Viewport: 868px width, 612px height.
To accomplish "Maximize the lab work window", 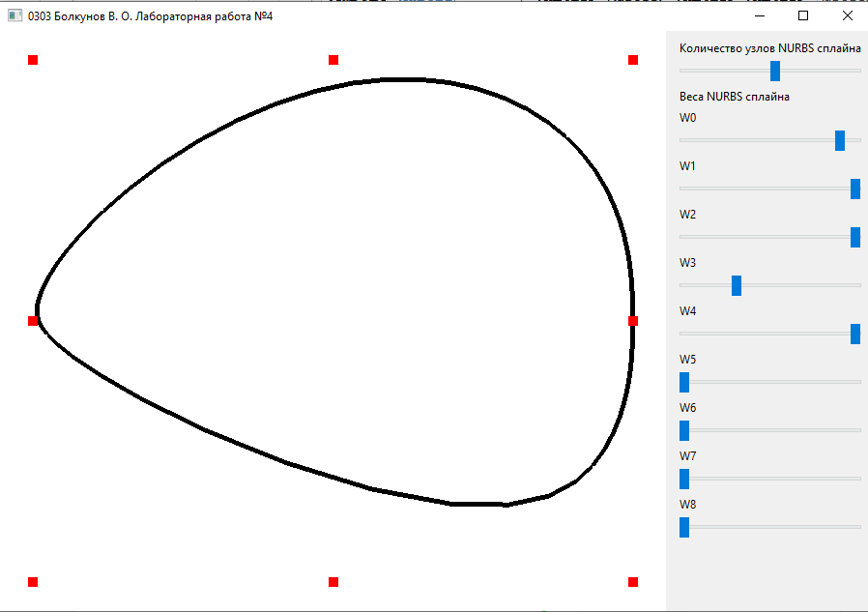I will (x=803, y=16).
